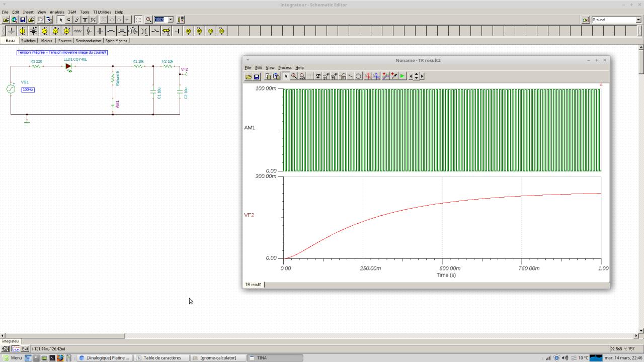Switch to the Semiconductors component tab

(x=88, y=41)
